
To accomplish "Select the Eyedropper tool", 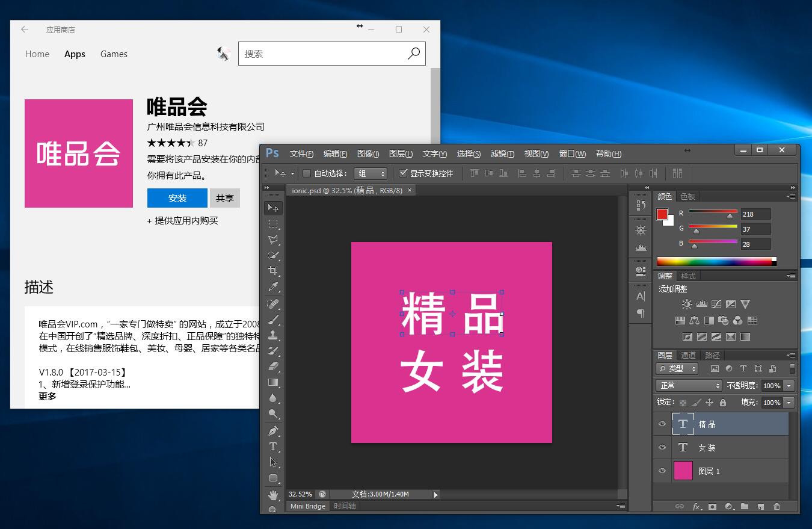I will (x=273, y=286).
